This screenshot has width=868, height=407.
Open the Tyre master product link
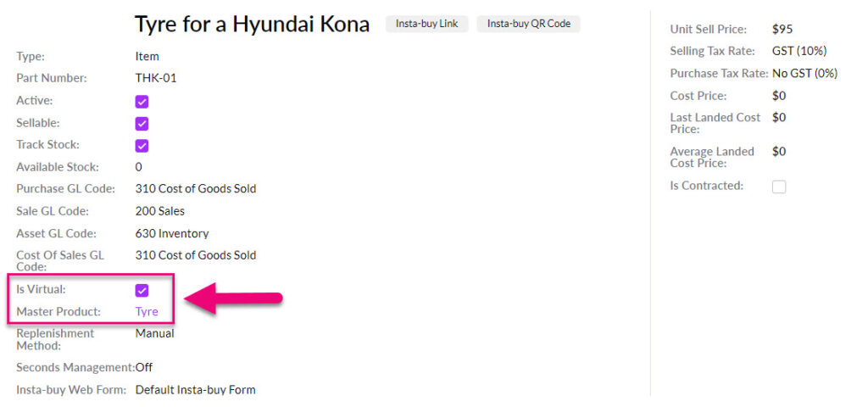(147, 311)
